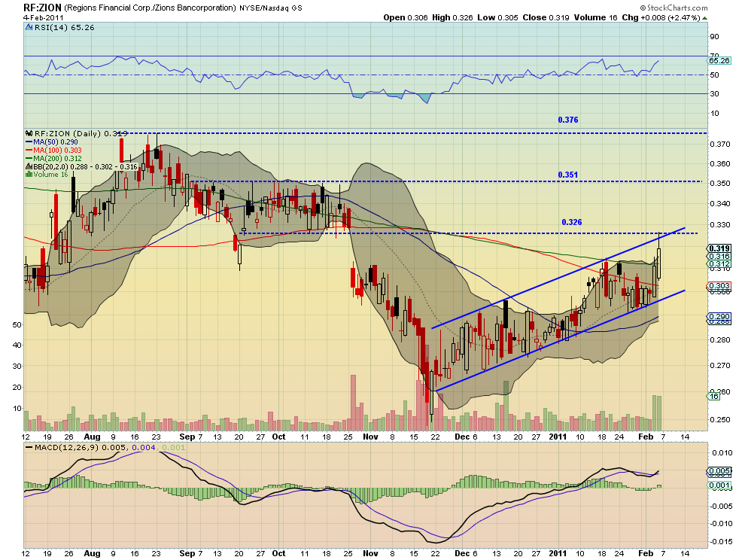The image size is (745, 560).
Task: Click the last white candlestick touching 0.326
Action: [659, 257]
